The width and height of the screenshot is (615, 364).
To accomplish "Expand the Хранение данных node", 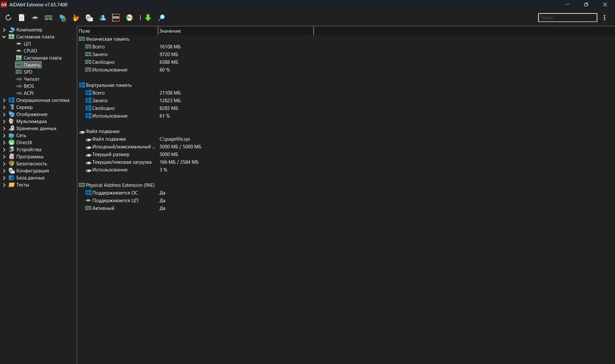I will (x=4, y=129).
